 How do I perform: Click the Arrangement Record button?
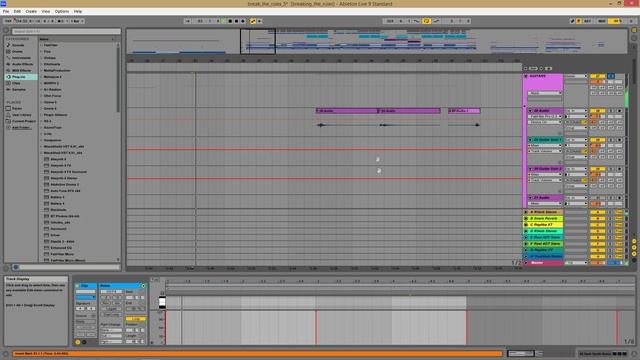point(236,21)
